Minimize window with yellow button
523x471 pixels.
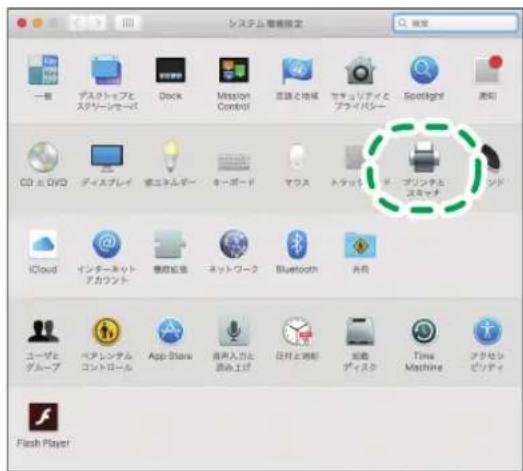[38, 23]
